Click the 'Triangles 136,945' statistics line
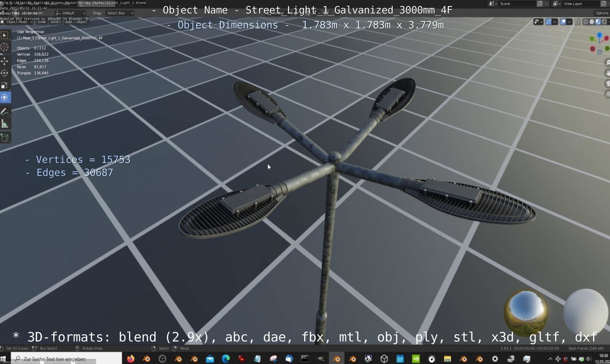Screen dimensions: 610x364 point(33,73)
